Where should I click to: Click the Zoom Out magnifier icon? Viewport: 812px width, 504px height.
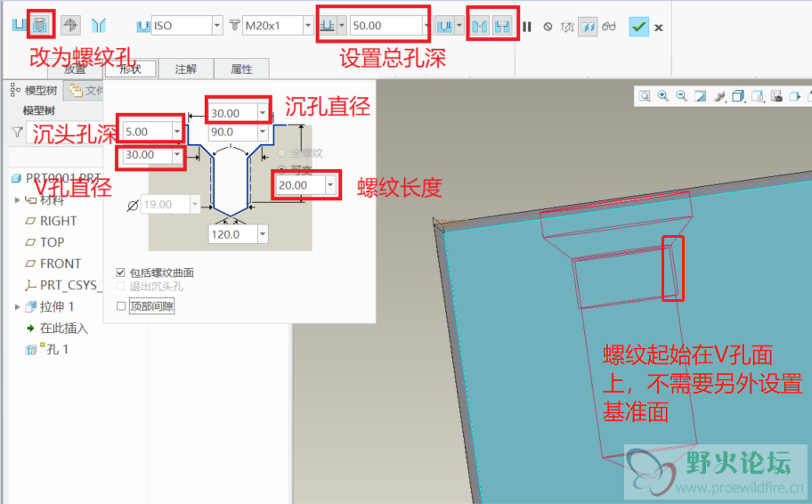[681, 96]
